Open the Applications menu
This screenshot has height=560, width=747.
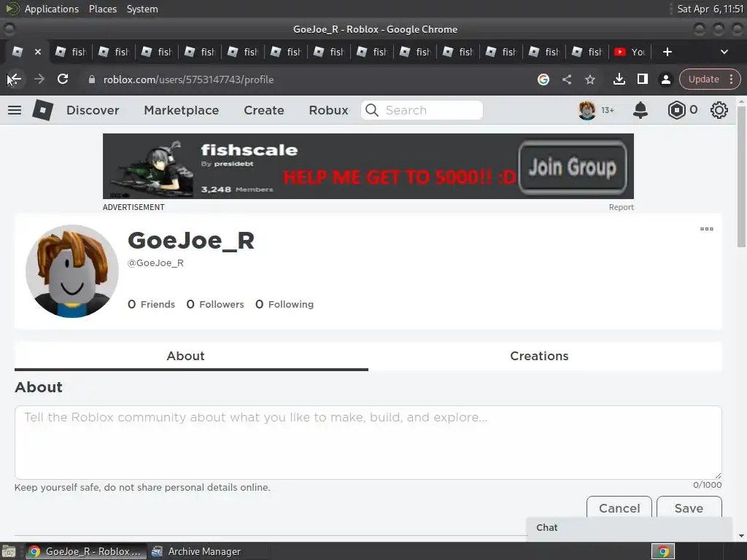[x=52, y=9]
